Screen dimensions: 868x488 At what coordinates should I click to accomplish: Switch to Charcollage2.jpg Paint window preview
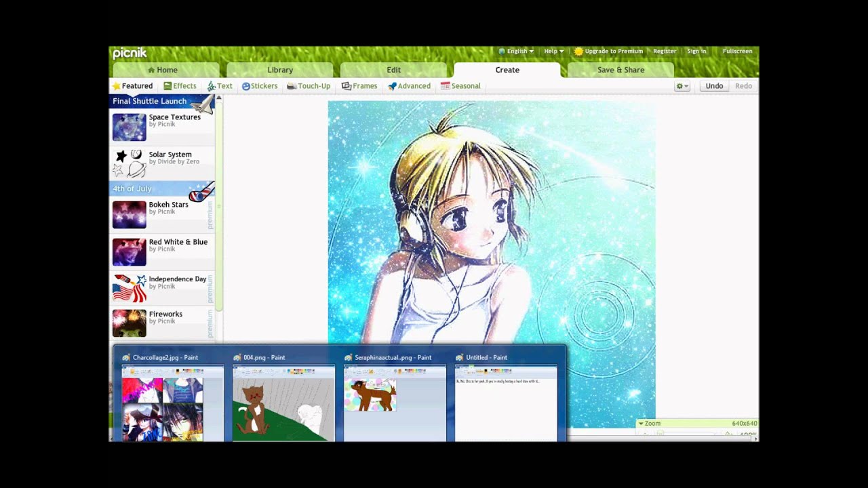point(172,403)
